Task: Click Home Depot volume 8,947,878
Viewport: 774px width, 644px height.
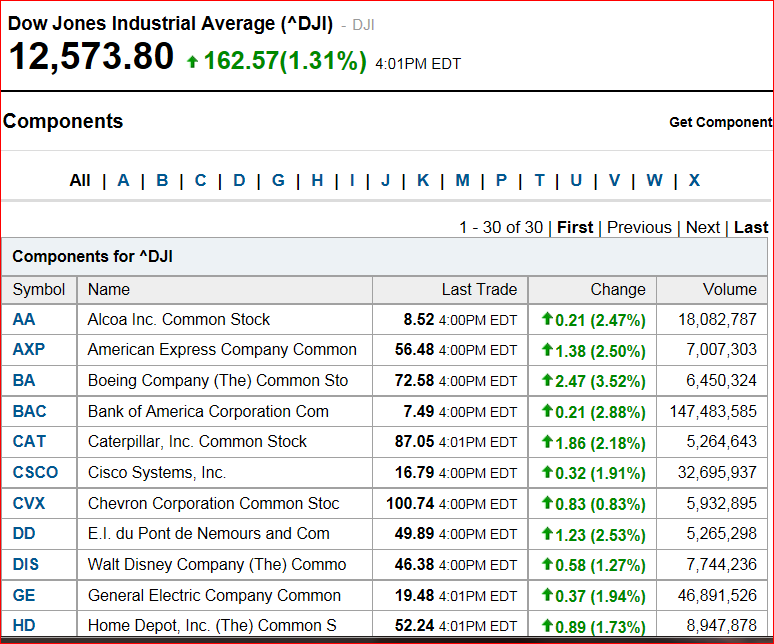Action: (721, 625)
